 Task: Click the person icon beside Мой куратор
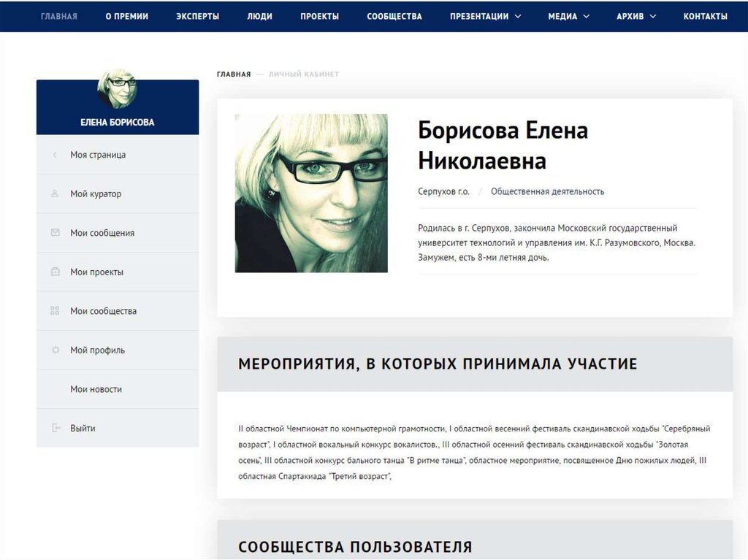(x=55, y=193)
